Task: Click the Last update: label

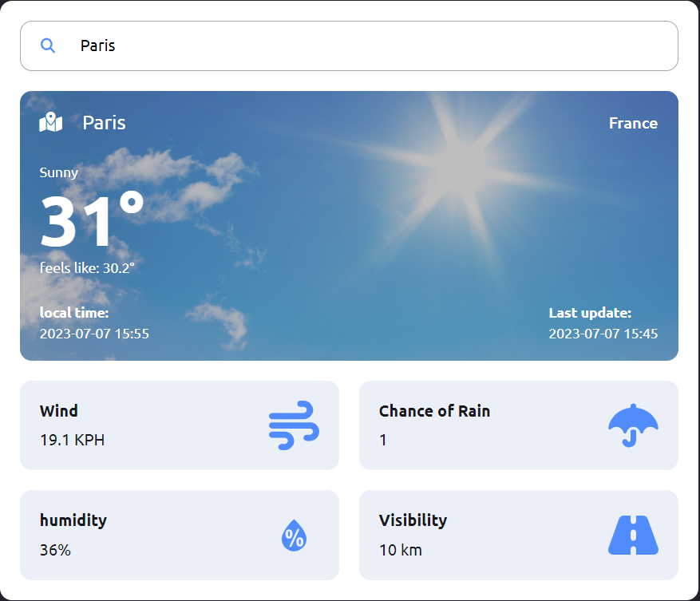Action: pos(590,313)
